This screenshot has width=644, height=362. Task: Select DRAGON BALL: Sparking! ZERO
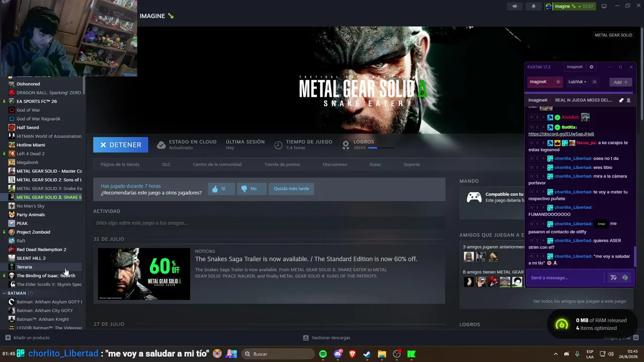[x=48, y=93]
